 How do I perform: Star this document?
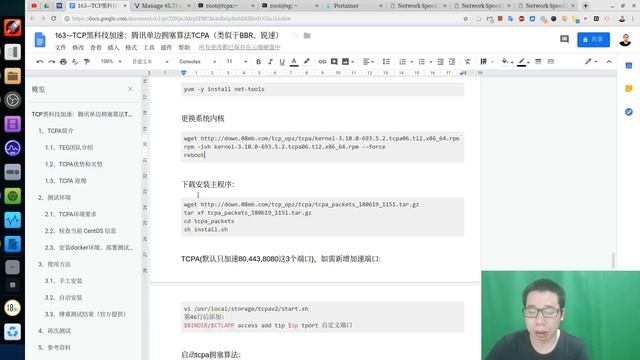point(295,36)
